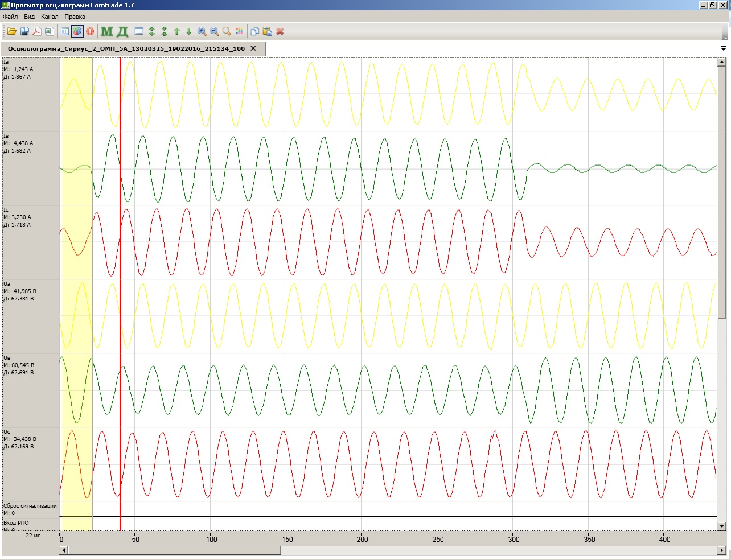Toggle the green M instantaneous values button

click(106, 31)
